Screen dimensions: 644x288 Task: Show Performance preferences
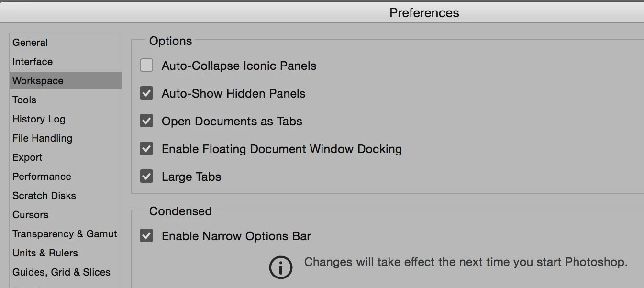(x=42, y=177)
